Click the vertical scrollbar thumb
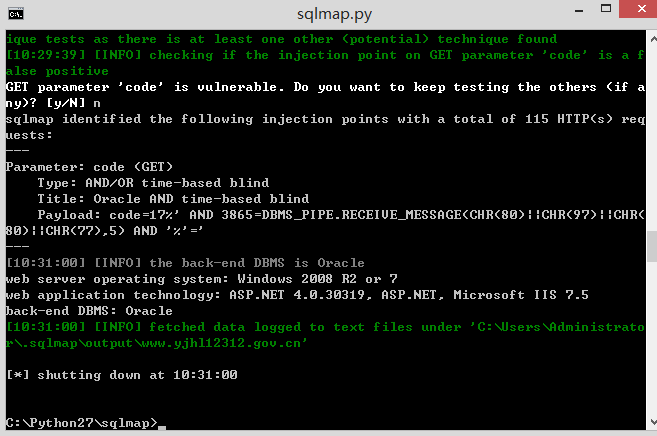 (x=652, y=246)
